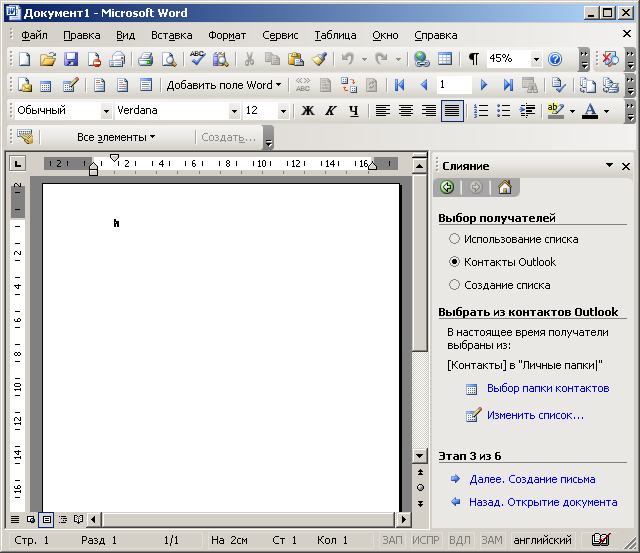
Task: Open highlight color arrow dropdown
Action: point(572,111)
